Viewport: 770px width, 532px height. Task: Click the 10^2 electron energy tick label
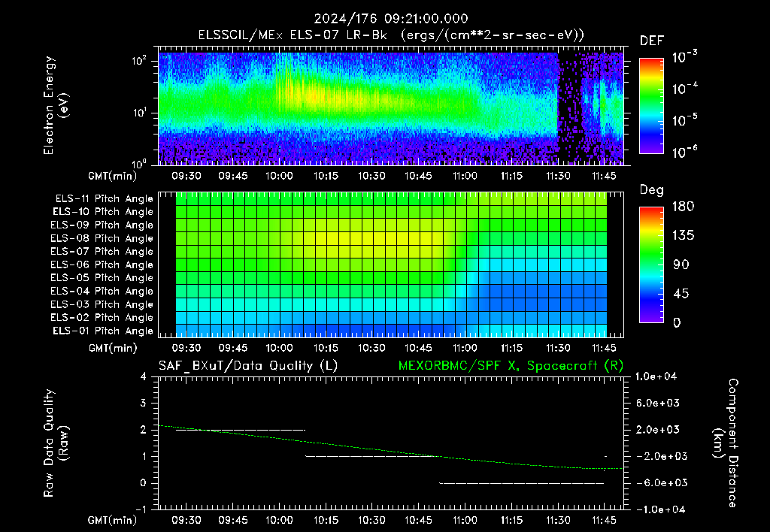point(138,61)
